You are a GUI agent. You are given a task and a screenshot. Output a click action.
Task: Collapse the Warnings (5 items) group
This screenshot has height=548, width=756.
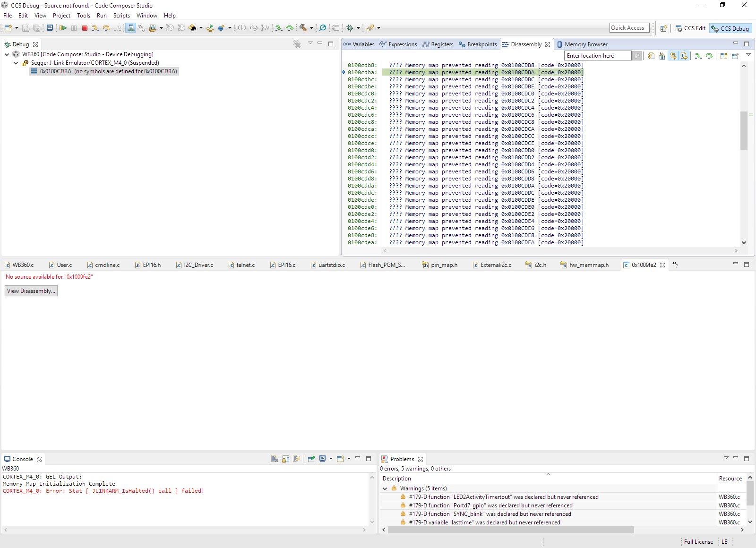(385, 488)
